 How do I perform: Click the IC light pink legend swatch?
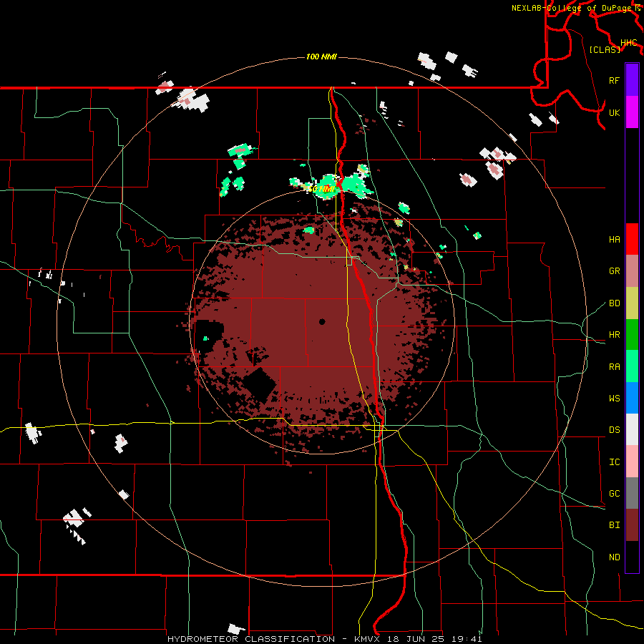632,462
